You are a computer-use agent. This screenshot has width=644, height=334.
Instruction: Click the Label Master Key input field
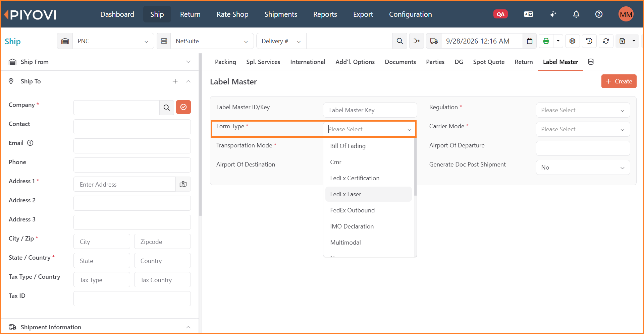tap(370, 110)
